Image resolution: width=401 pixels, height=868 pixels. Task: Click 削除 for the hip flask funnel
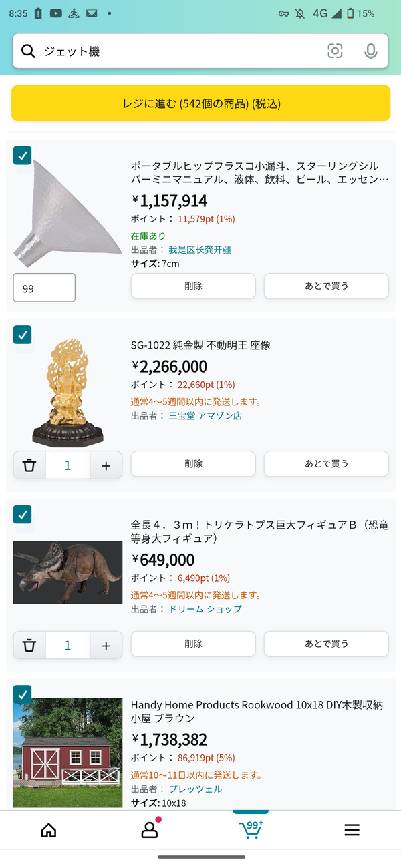coord(193,286)
